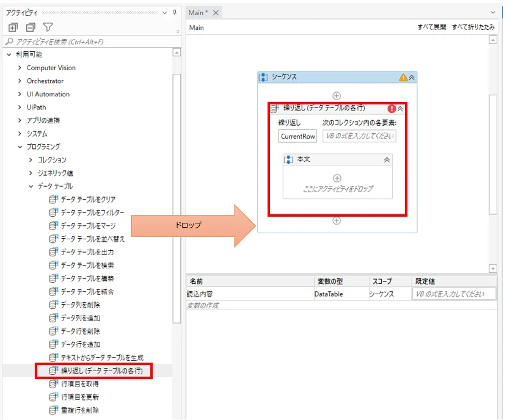The width and height of the screenshot is (507, 420).
Task: Select the Main tab
Action: [198, 13]
